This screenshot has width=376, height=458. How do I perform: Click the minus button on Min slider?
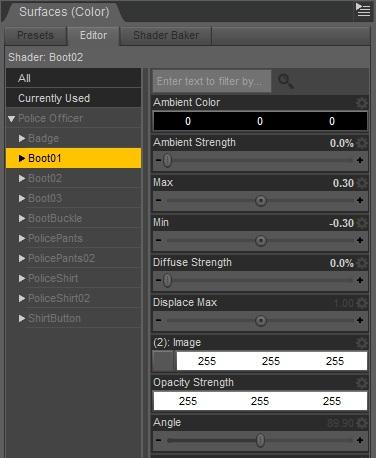coord(159,240)
